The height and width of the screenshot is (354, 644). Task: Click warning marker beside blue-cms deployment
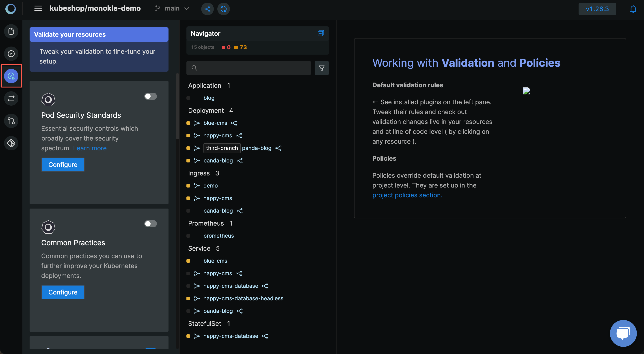tap(188, 123)
